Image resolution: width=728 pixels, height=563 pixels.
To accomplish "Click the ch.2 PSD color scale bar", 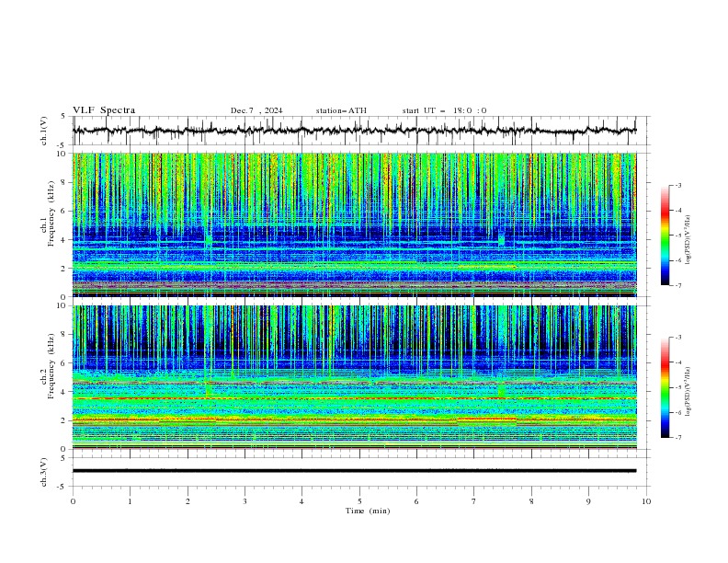I will 665,387.
